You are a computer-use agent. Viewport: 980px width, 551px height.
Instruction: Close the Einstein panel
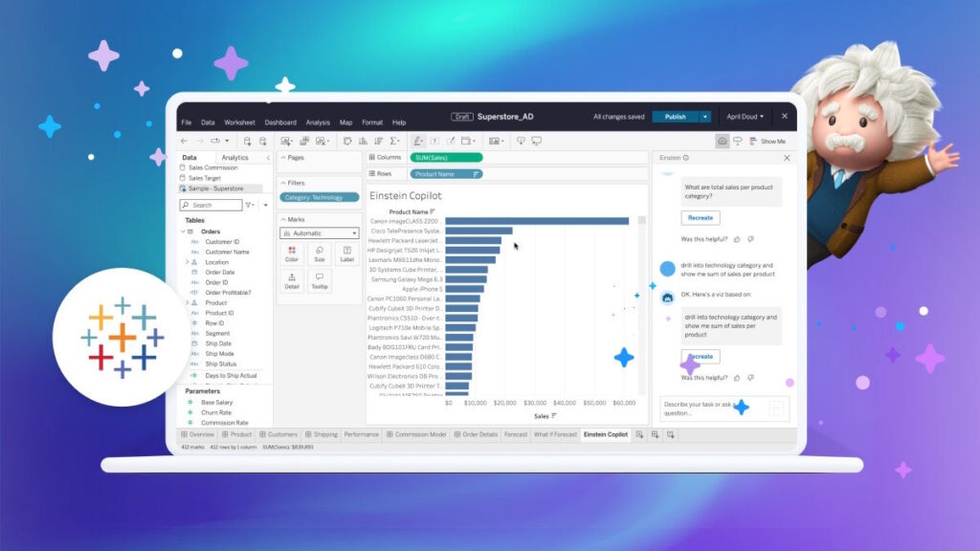coord(787,158)
